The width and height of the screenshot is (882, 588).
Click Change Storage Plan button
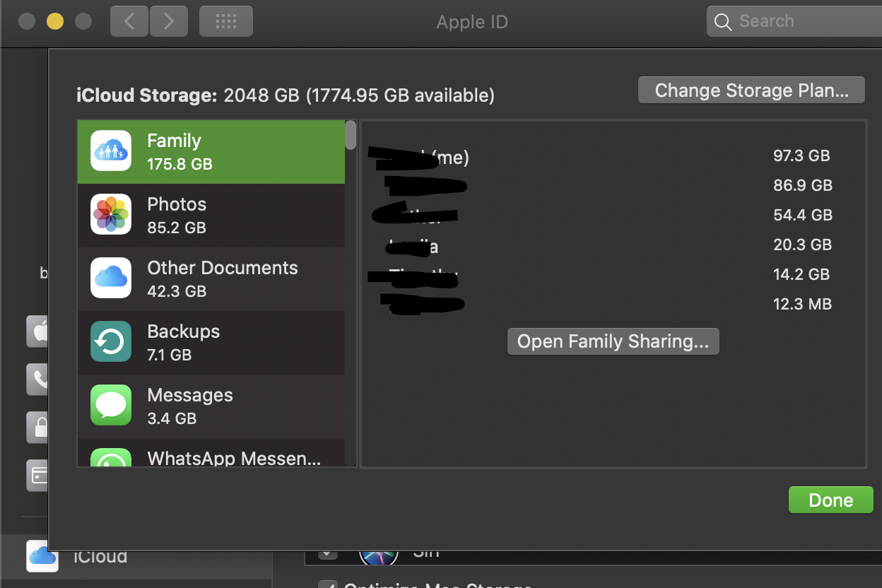click(x=751, y=90)
